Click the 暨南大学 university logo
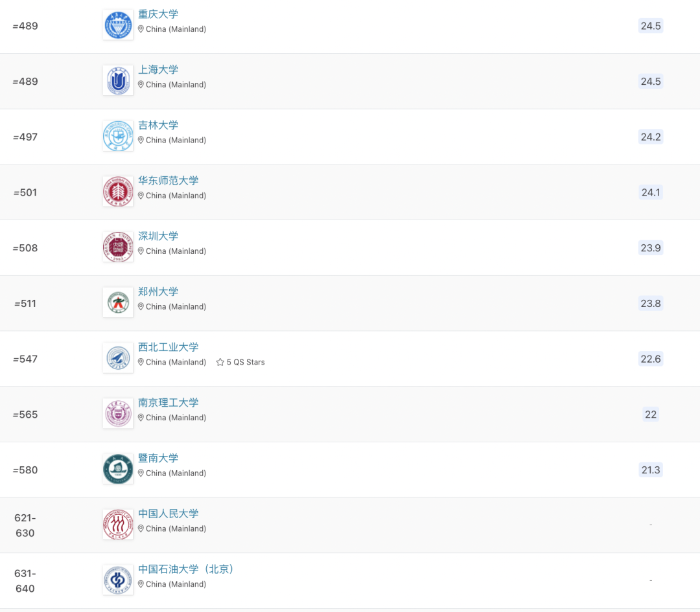The image size is (700, 612). click(118, 470)
